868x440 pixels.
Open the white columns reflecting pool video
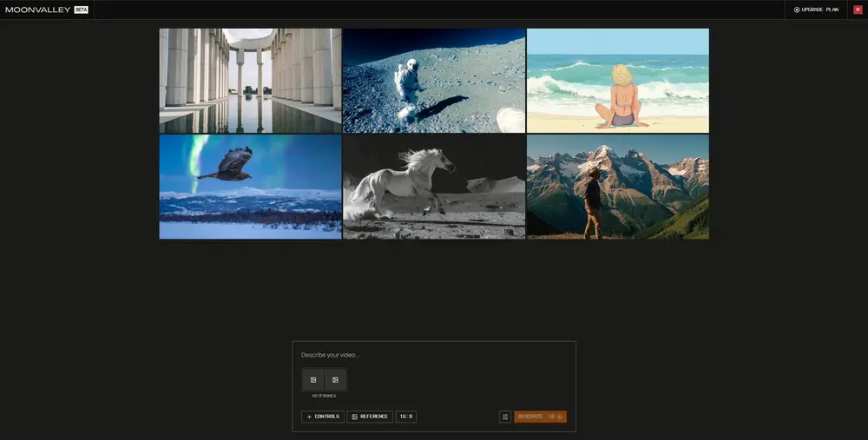point(250,81)
